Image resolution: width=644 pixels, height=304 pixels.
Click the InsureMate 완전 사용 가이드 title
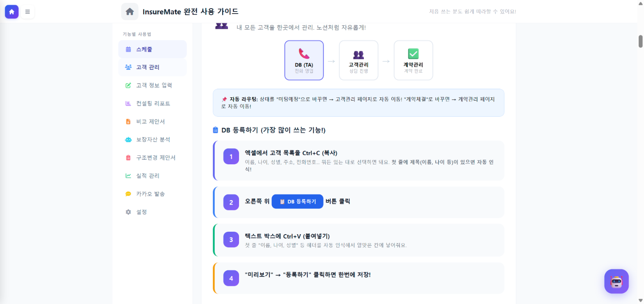point(191,12)
